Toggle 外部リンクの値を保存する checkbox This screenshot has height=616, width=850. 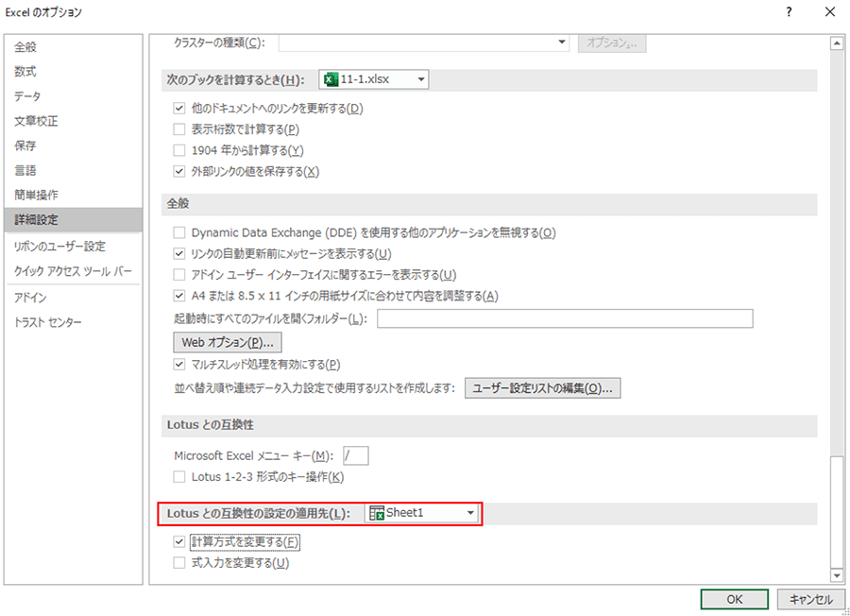pyautogui.click(x=178, y=171)
